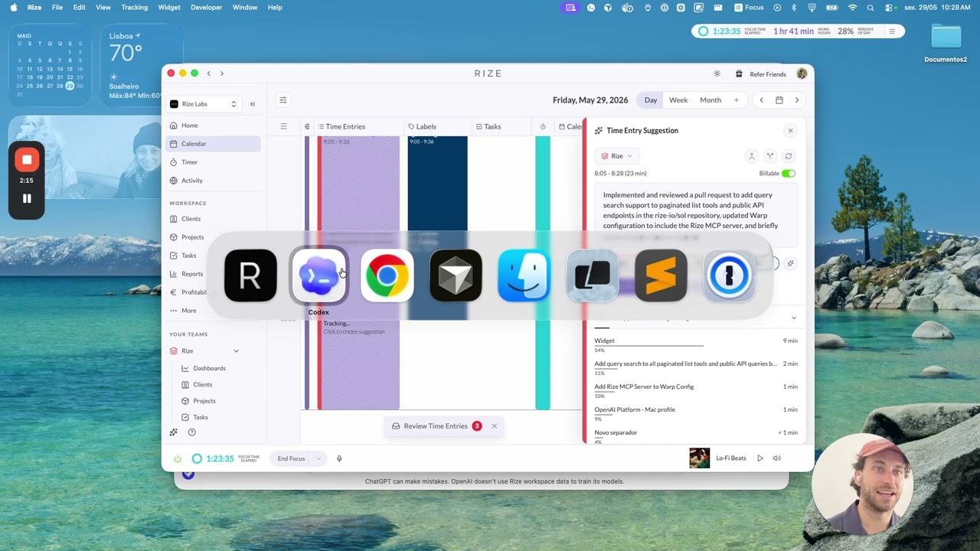This screenshot has height=551, width=980.
Task: Switch to Sublime Text in app switcher
Action: coord(661,275)
